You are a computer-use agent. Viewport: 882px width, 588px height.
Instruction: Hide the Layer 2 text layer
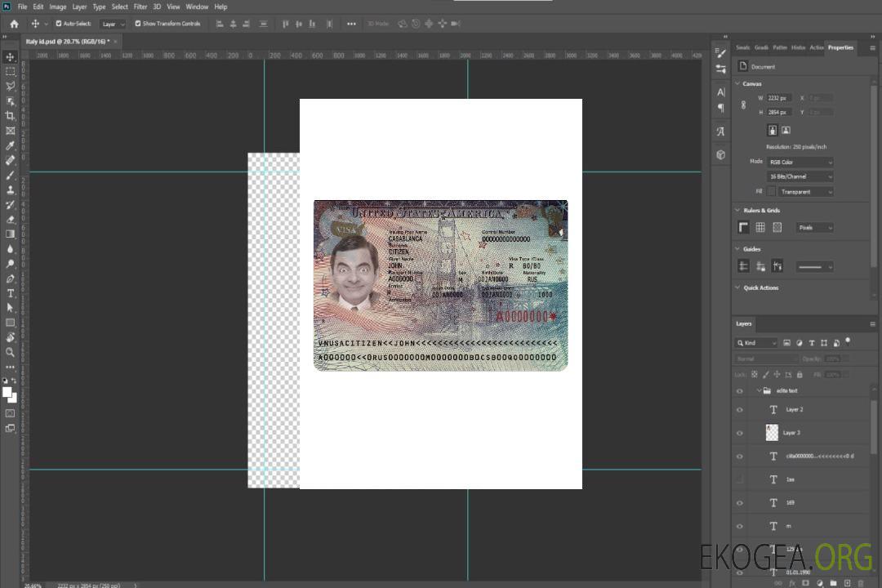coord(740,410)
